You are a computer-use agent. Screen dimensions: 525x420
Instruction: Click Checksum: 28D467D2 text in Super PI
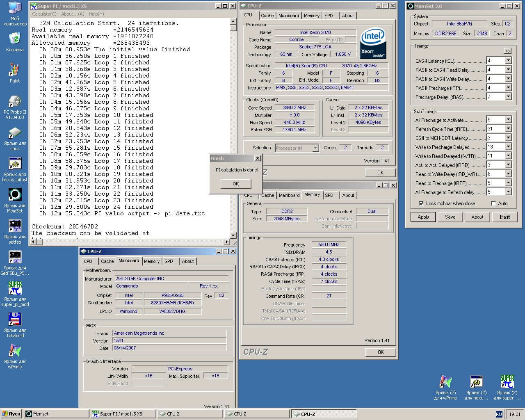[x=65, y=226]
